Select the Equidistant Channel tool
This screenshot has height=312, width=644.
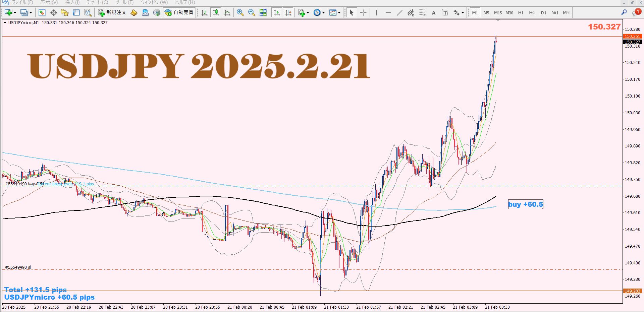click(x=411, y=13)
